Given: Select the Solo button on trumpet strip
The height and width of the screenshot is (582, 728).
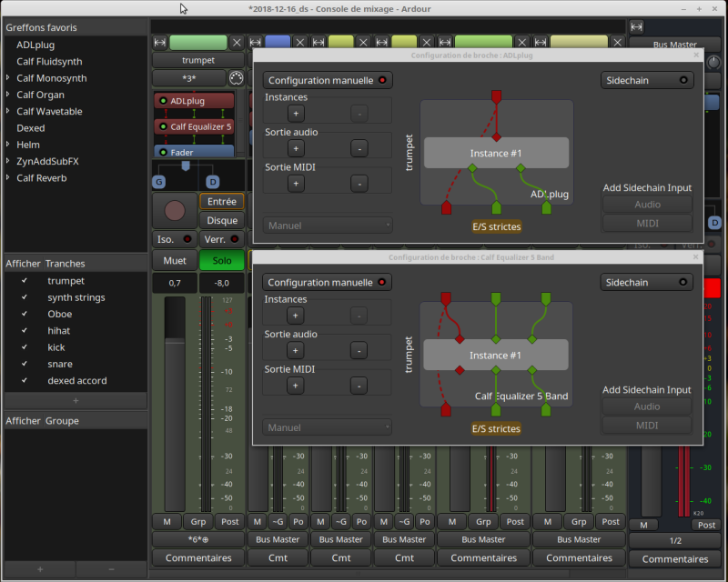Looking at the screenshot, I should pyautogui.click(x=222, y=261).
